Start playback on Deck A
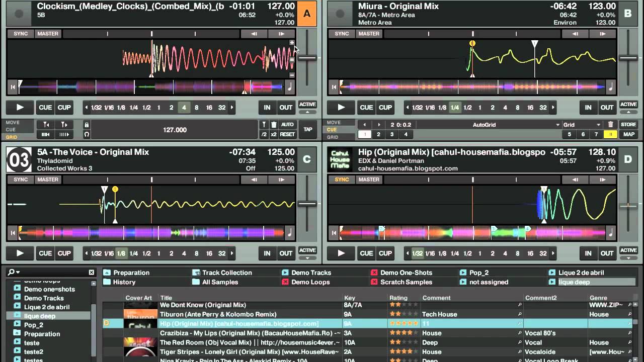The height and width of the screenshot is (362, 644). point(20,107)
